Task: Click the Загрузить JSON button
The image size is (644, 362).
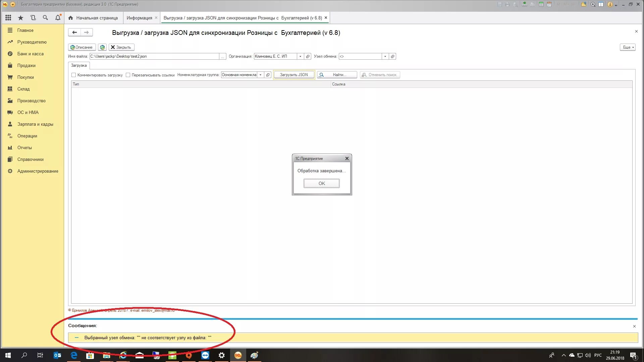Action: [294, 75]
